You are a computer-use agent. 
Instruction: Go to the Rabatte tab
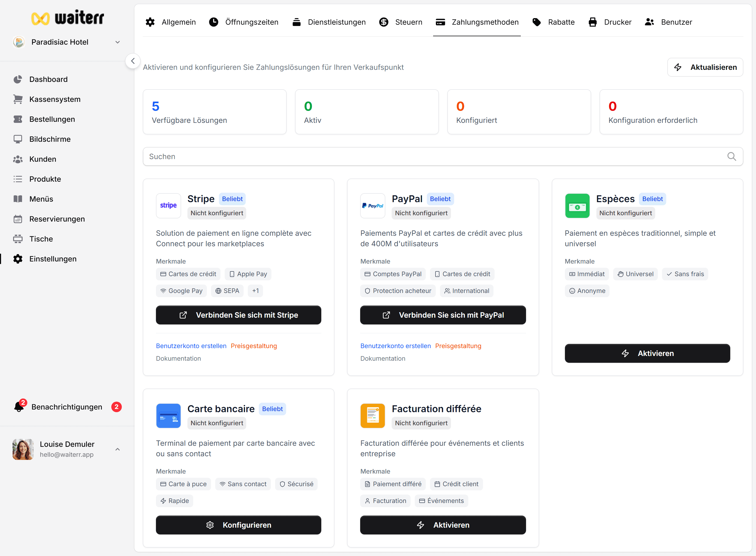553,22
